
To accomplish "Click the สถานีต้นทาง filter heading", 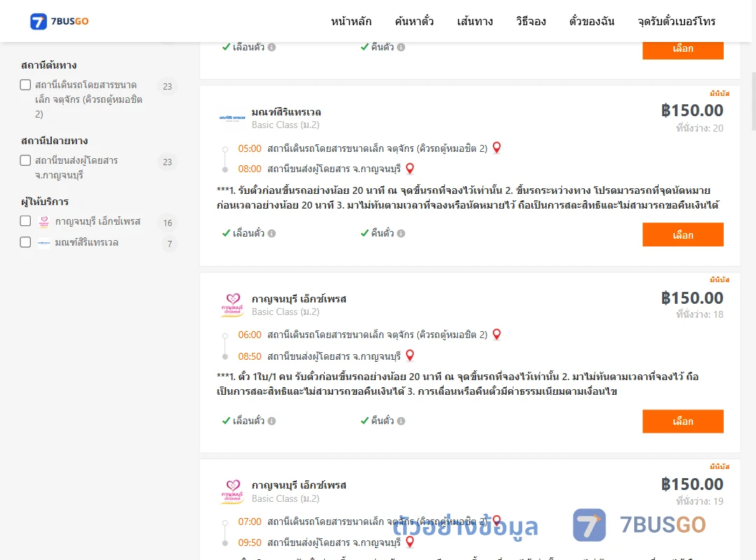I will pos(49,65).
